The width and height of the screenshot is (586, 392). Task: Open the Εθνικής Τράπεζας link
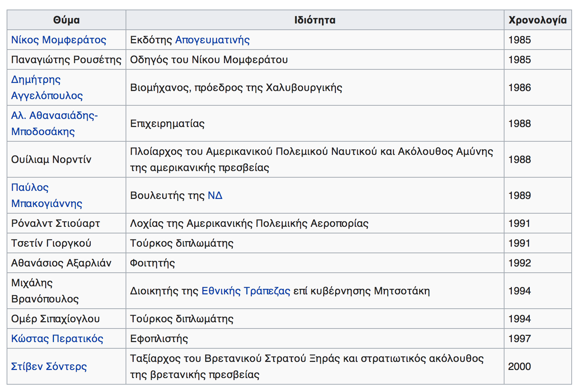coord(246,291)
